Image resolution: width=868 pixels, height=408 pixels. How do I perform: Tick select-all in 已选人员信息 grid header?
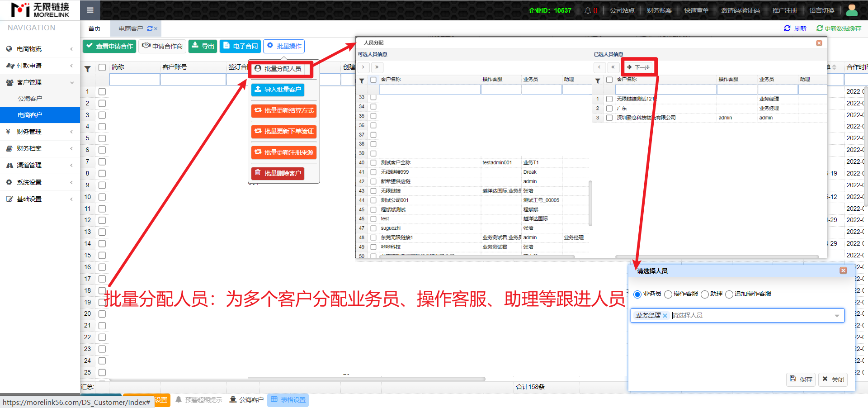tap(609, 80)
